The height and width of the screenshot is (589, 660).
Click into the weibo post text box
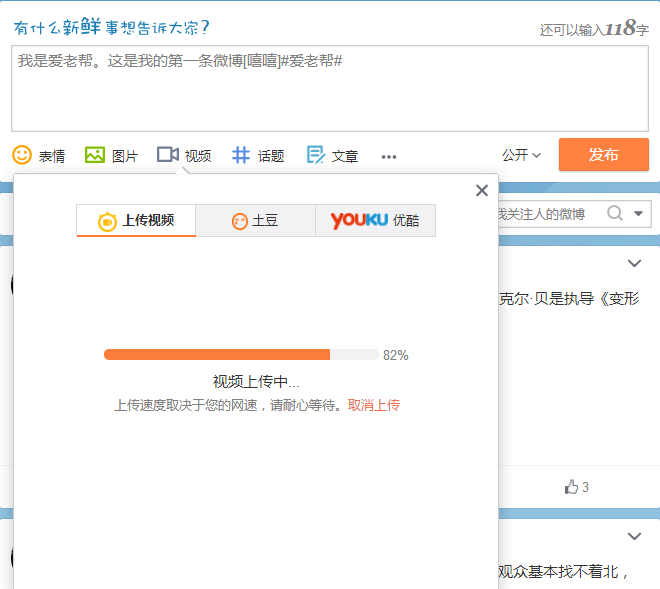click(x=330, y=90)
